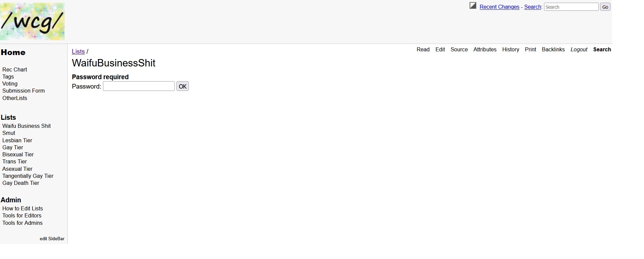This screenshot has width=644, height=259.
Task: Focus the top Search text box
Action: (x=571, y=7)
